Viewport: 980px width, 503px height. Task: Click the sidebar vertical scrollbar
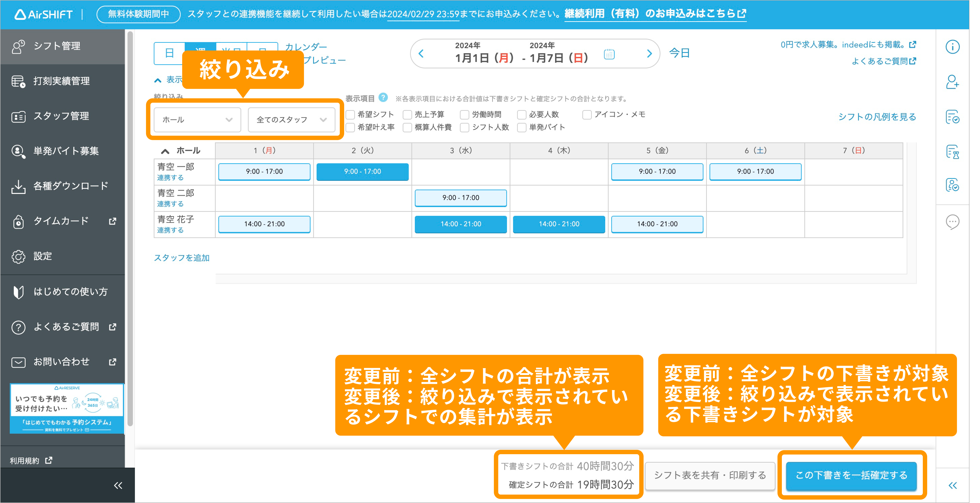130,228
